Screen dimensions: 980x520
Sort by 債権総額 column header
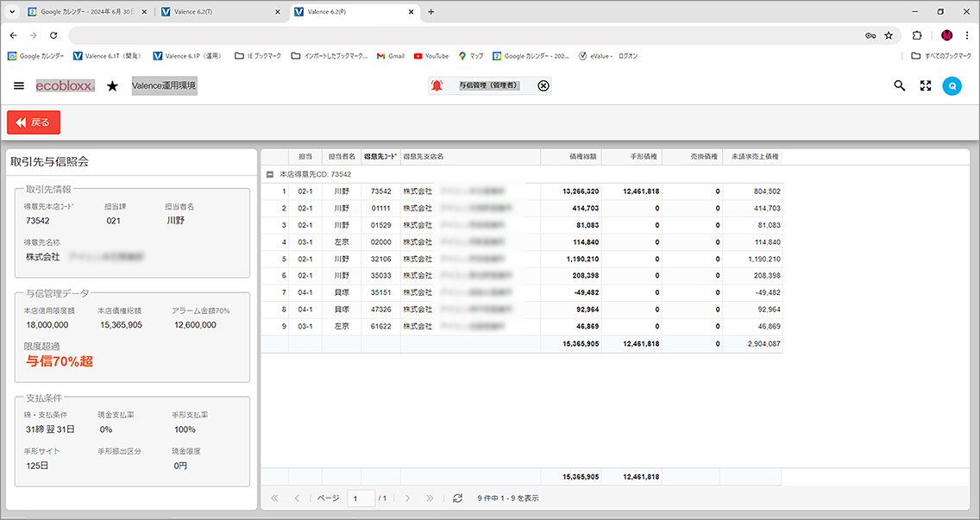pyautogui.click(x=571, y=157)
